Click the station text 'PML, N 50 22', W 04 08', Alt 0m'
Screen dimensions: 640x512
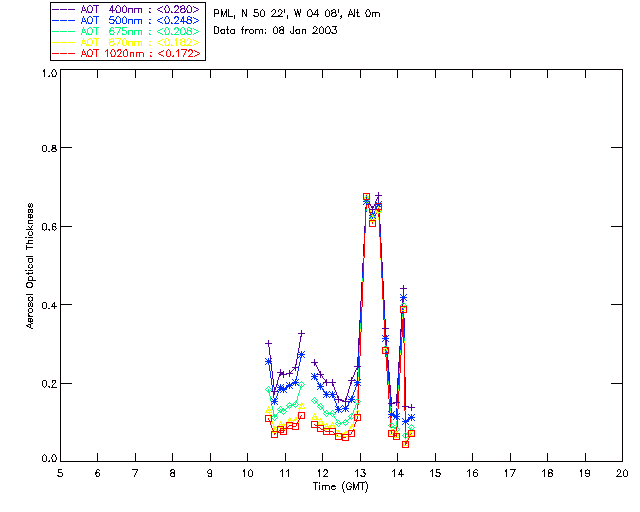coord(297,14)
